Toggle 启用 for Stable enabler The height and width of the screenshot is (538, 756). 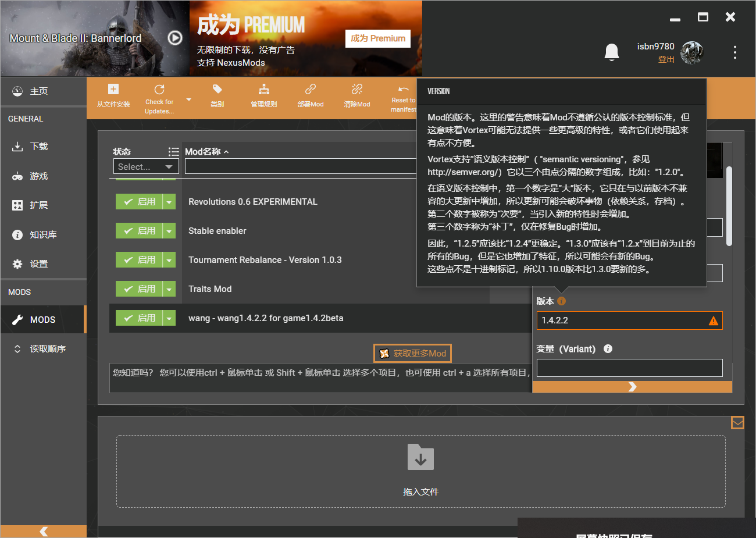point(139,231)
